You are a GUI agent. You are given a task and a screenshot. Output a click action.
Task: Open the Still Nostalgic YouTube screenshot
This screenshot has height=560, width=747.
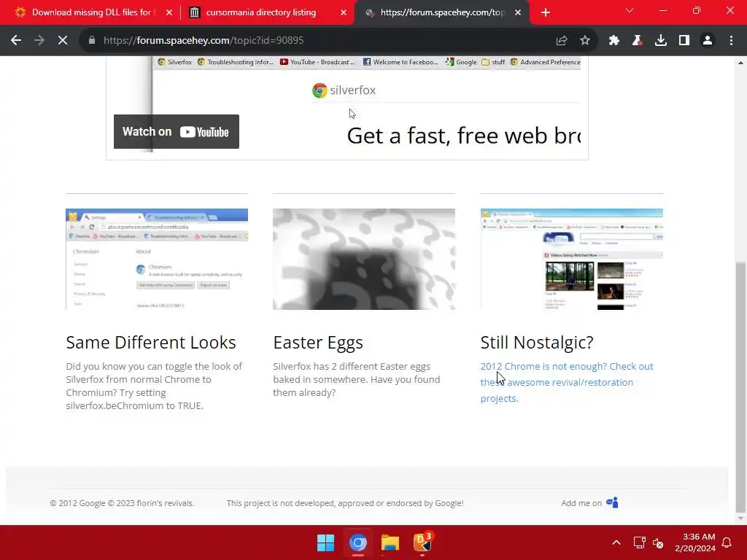pos(572,259)
